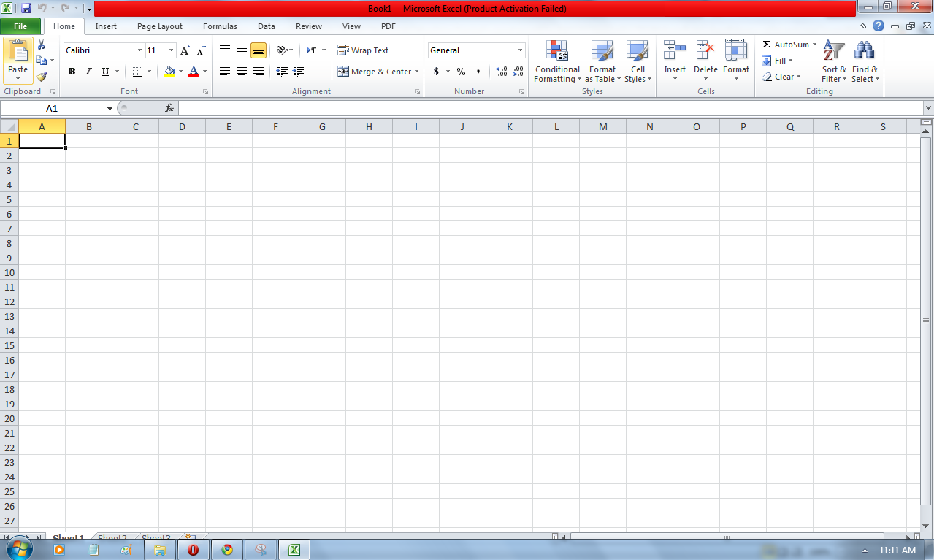934x560 pixels.
Task: Open Excel Help question mark icon
Action: coord(879,26)
